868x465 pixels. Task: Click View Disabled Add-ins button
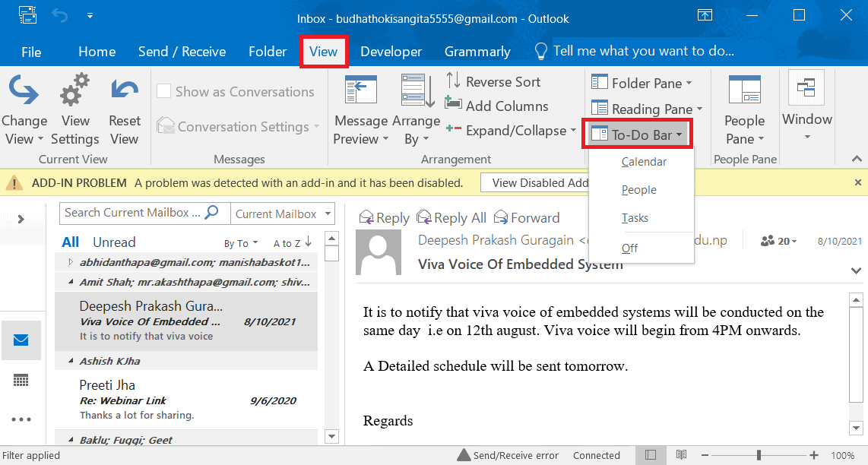click(535, 182)
